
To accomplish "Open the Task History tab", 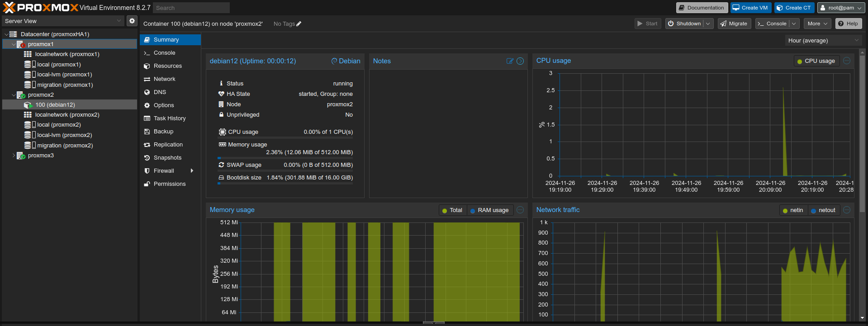I will pos(170,118).
